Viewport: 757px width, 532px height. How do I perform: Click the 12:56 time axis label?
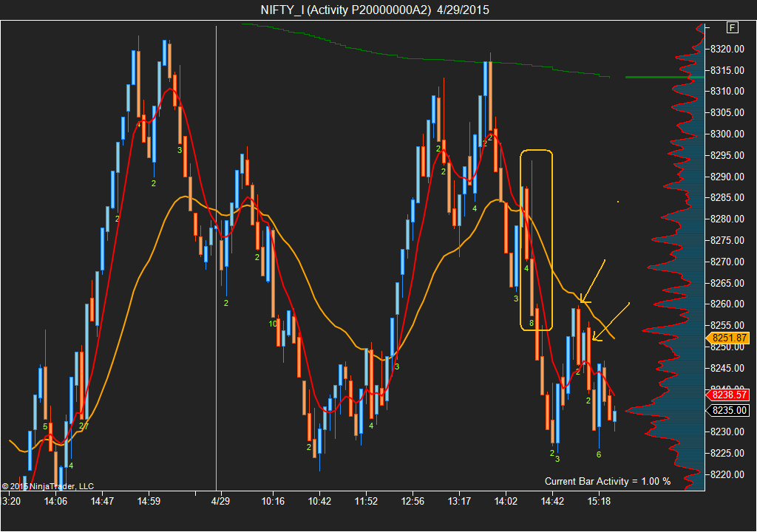tap(413, 501)
